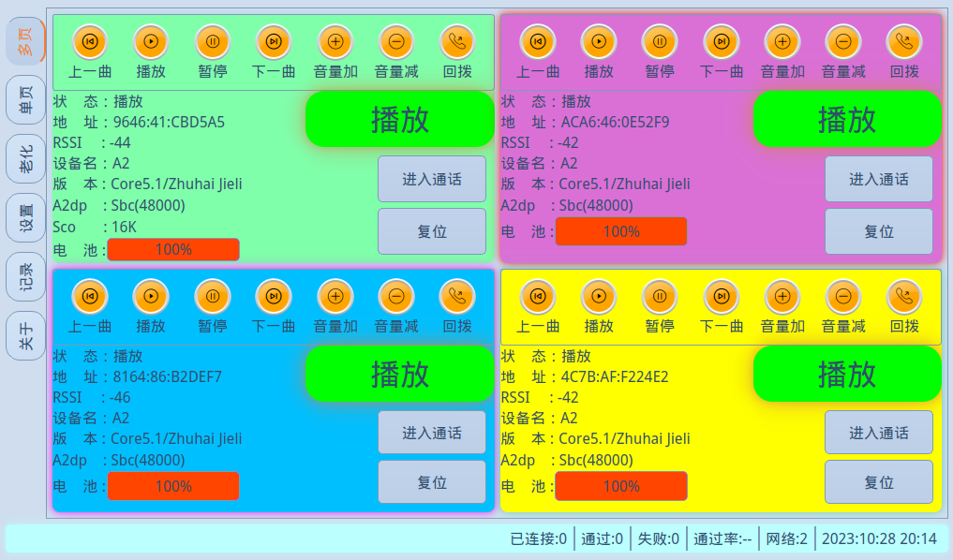Click previous track icon in purple panel

[x=538, y=42]
